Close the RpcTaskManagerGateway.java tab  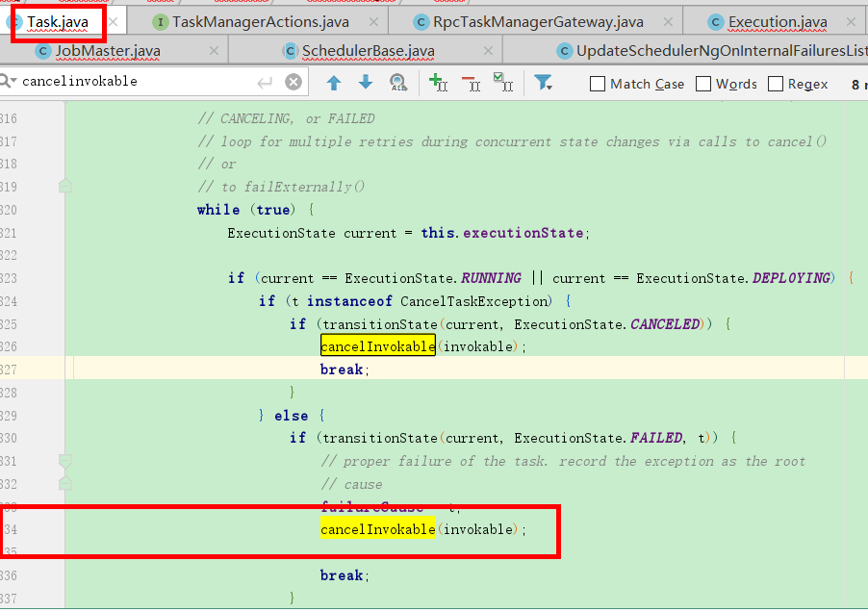coord(669,22)
